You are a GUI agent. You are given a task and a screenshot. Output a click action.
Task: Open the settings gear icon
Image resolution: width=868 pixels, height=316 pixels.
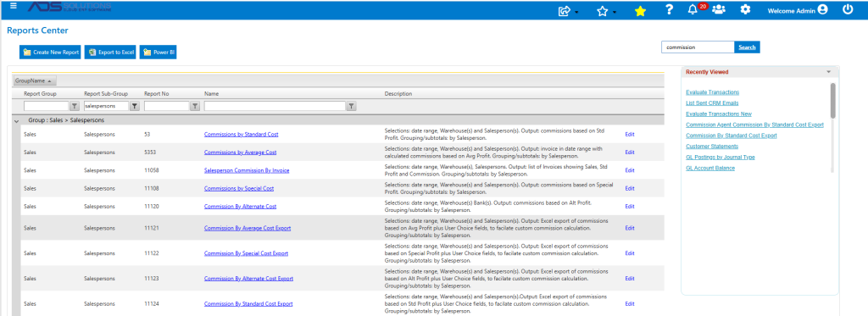(x=746, y=9)
